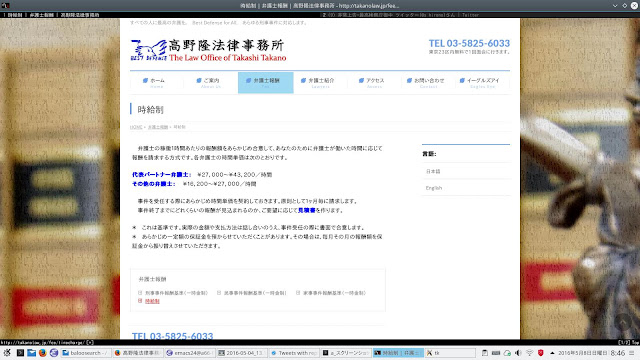Click the HOME breadcrumb link

point(136,127)
